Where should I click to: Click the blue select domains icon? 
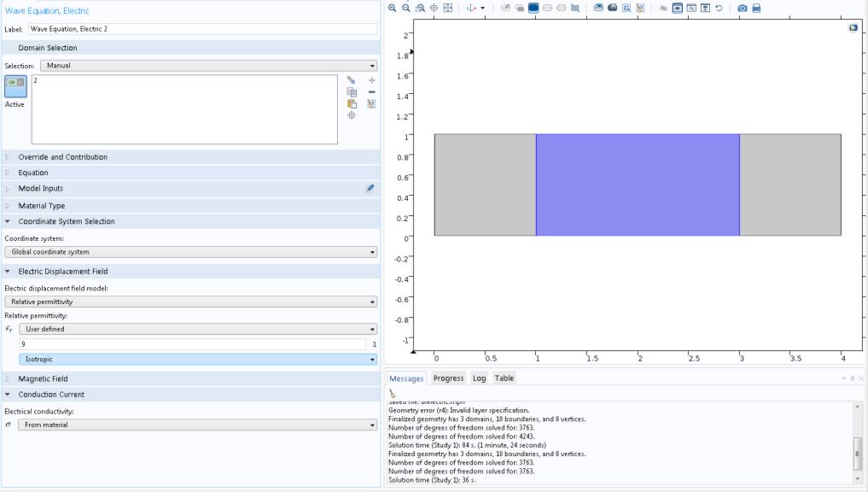533,9
